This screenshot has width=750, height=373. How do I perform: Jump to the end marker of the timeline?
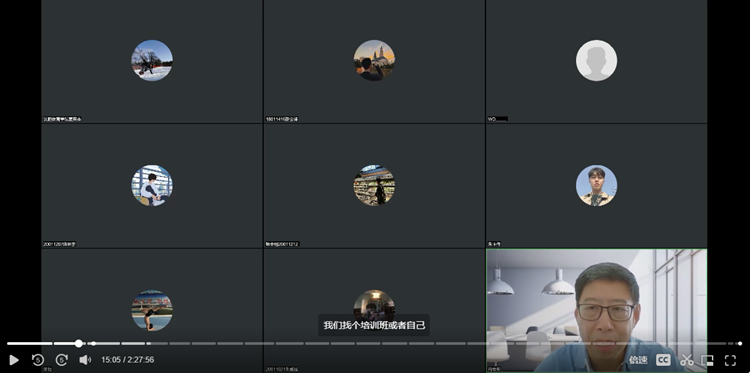click(740, 343)
